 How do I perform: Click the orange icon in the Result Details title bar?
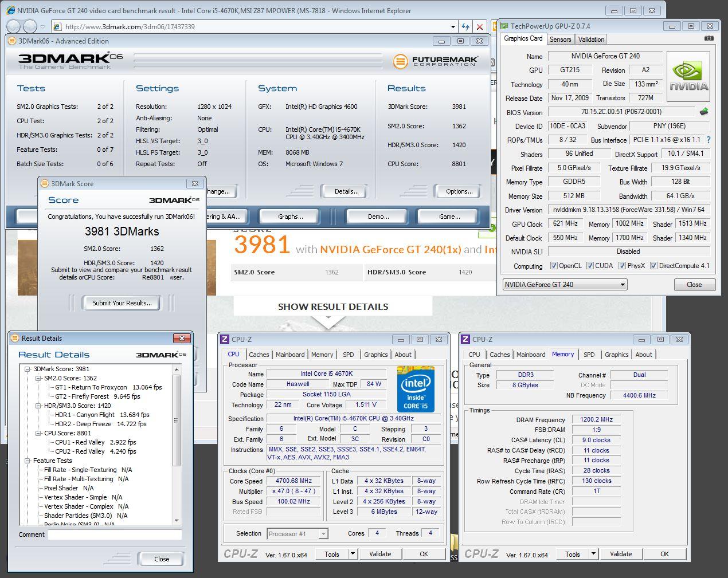(x=15, y=338)
